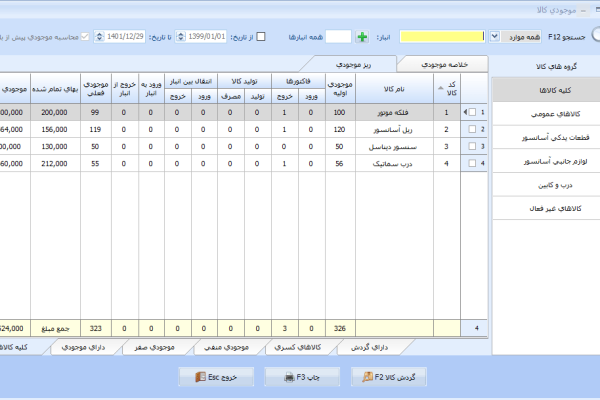The width and height of the screenshot is (600, 400).
Task: Switch to خلاصه موجودی tab
Action: [444, 65]
